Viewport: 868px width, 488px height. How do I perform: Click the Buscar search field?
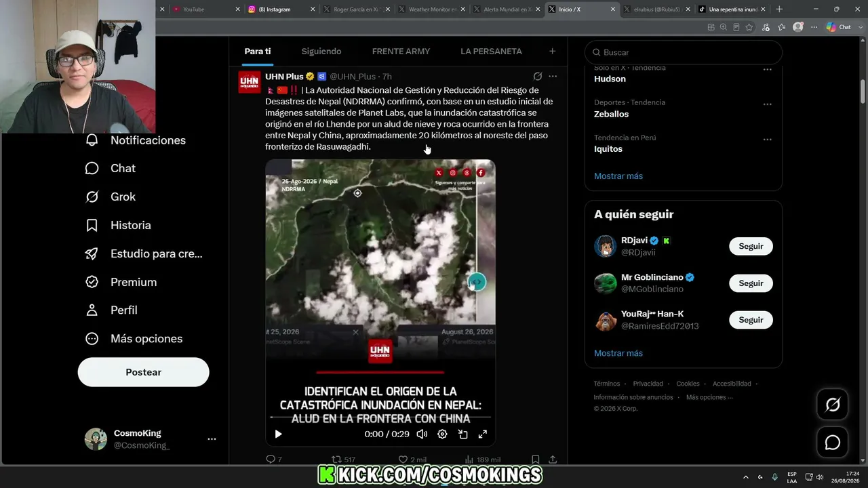point(684,52)
